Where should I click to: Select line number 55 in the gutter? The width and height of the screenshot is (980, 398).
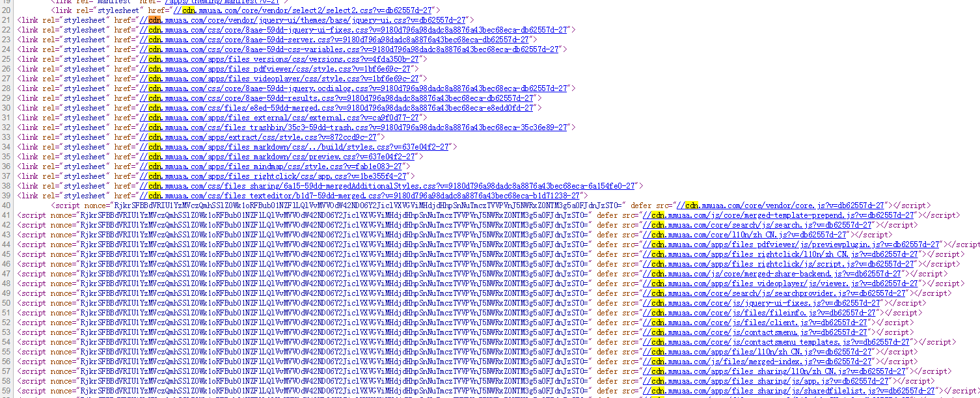tap(7, 352)
